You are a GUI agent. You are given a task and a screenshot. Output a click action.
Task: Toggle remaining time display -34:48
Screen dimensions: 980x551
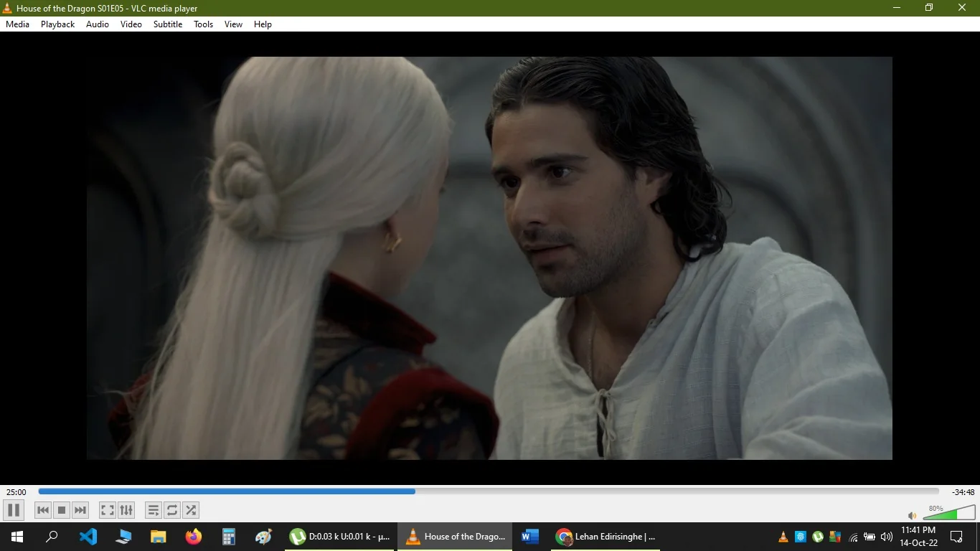963,492
